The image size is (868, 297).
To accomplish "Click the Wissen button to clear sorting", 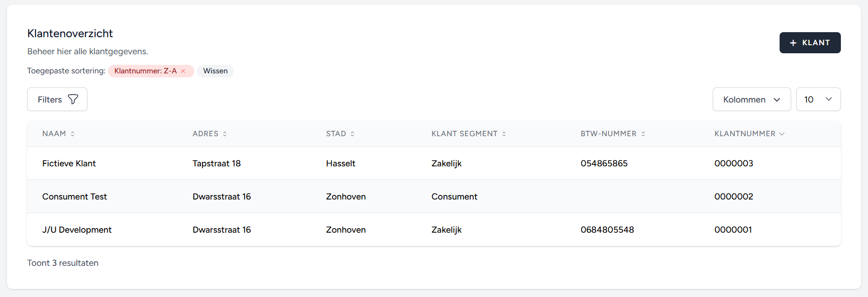I will 215,71.
